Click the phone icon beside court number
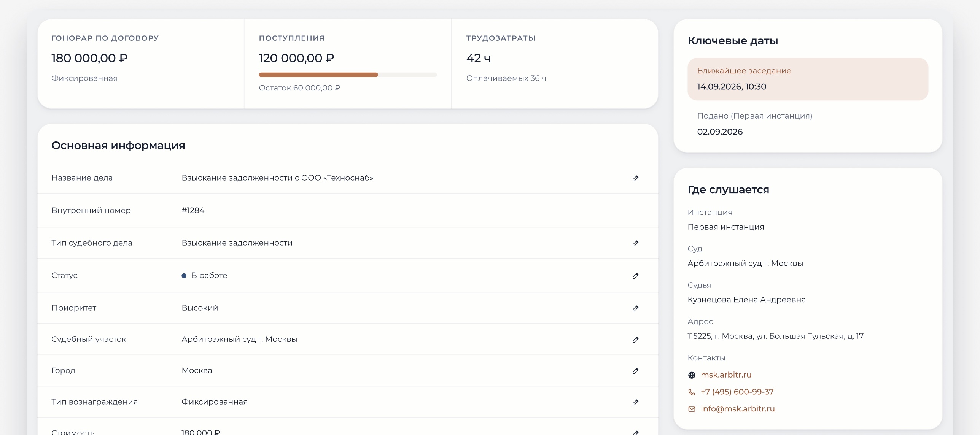 692,392
